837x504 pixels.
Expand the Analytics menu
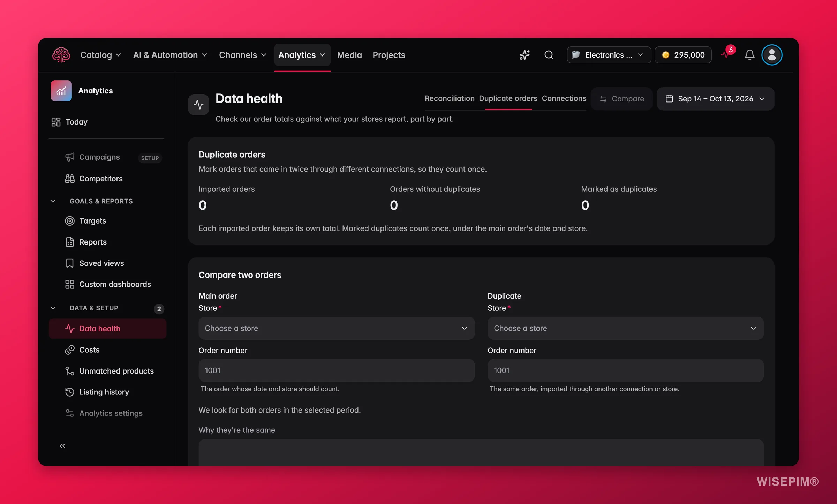pyautogui.click(x=302, y=55)
